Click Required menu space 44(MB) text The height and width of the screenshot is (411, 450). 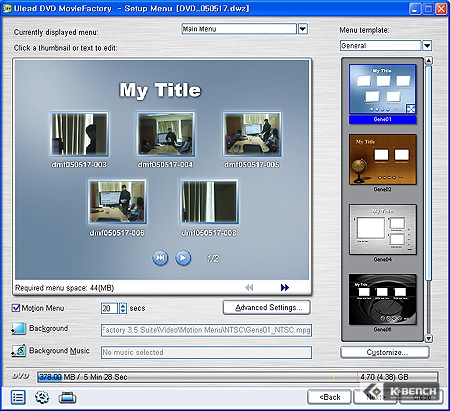64,288
